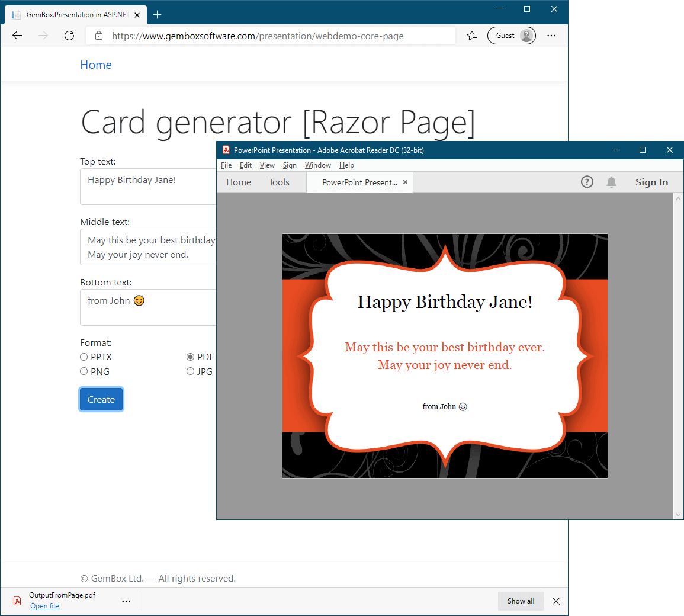Dismiss the downloads bar

pyautogui.click(x=555, y=601)
